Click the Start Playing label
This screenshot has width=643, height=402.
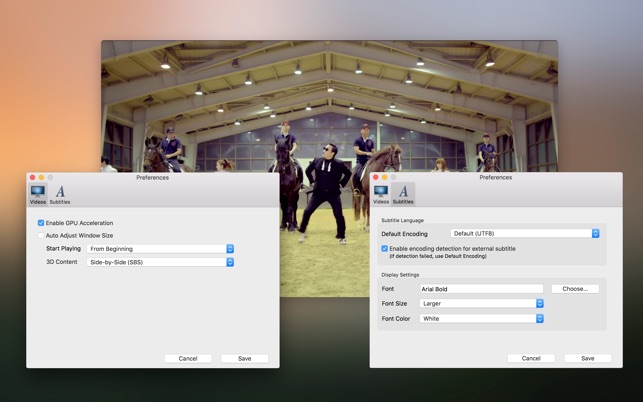tap(63, 249)
